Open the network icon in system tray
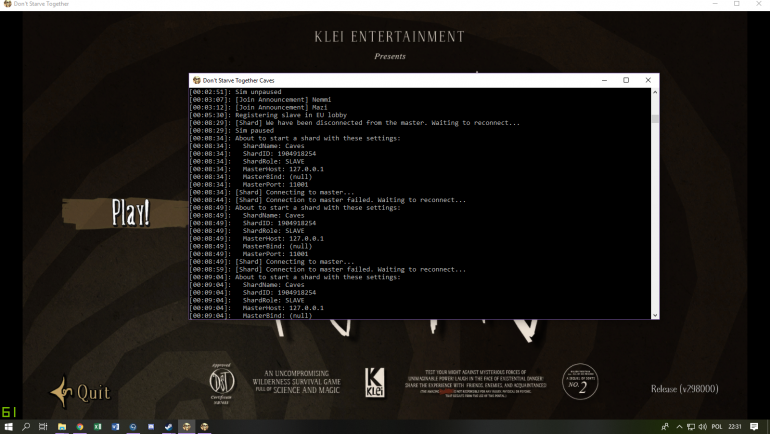This screenshot has height=434, width=770. (691, 427)
